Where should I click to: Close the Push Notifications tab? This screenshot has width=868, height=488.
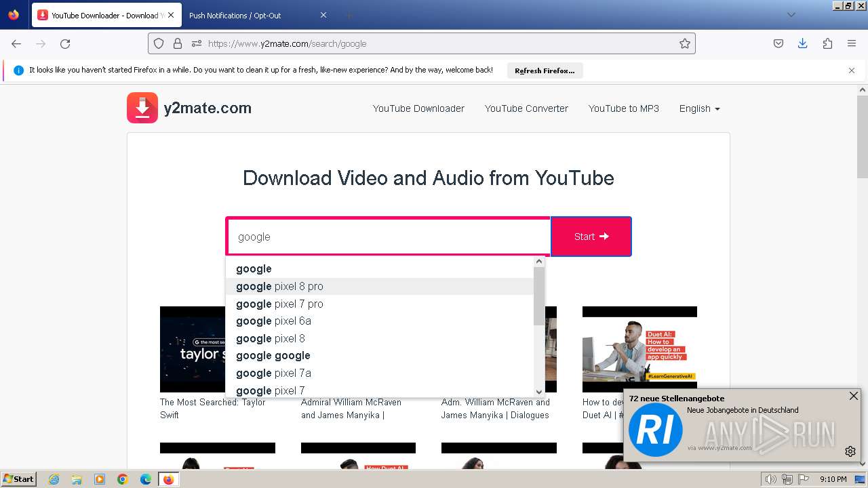(323, 15)
